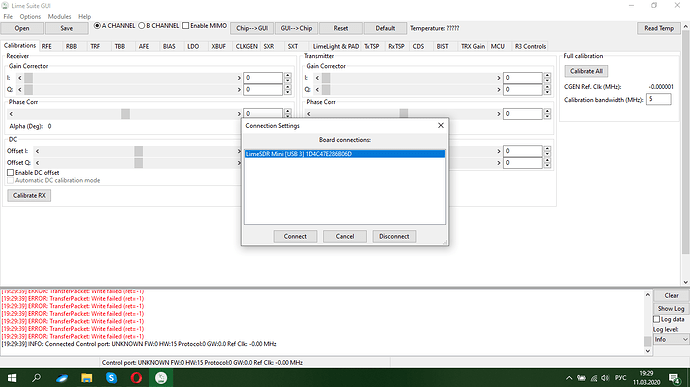
Task: Launch Opera browser from taskbar
Action: click(136, 378)
